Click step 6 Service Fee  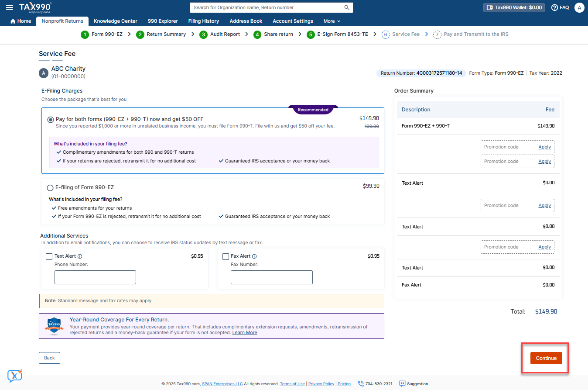pos(400,35)
